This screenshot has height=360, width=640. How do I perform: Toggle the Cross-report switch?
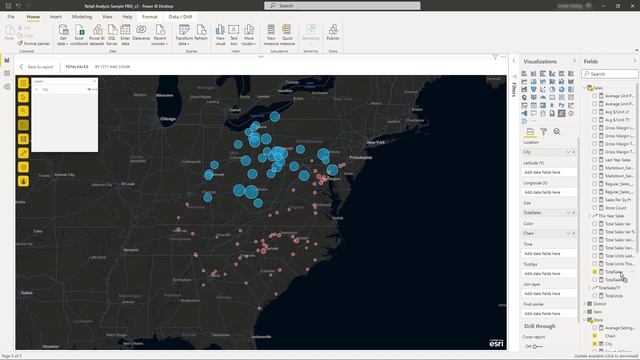click(x=537, y=347)
